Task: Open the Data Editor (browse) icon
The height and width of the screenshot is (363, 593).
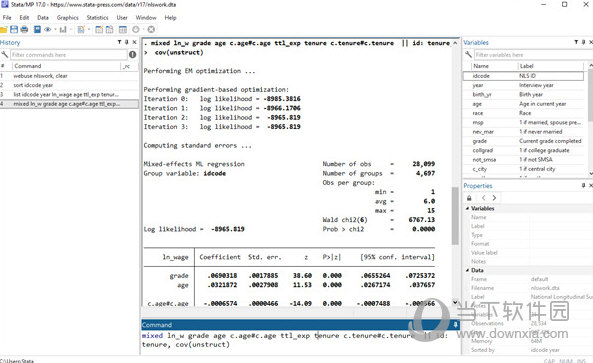Action: [109, 29]
